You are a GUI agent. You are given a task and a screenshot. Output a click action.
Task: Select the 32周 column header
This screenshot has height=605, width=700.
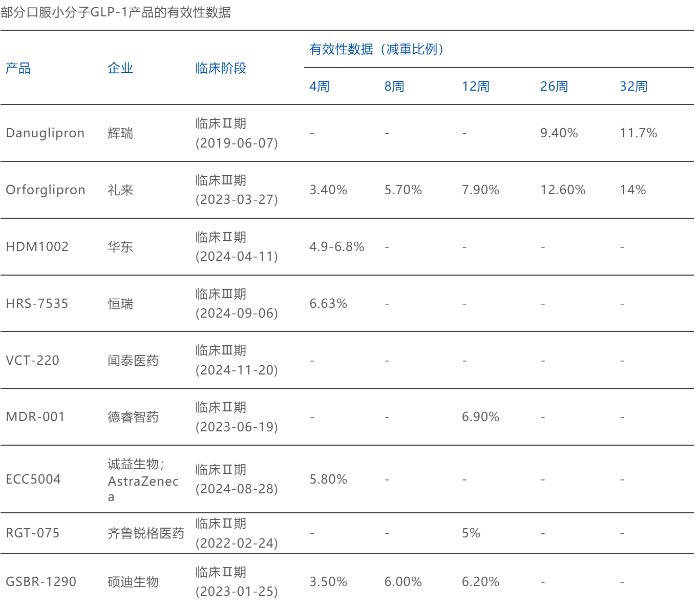(x=633, y=87)
